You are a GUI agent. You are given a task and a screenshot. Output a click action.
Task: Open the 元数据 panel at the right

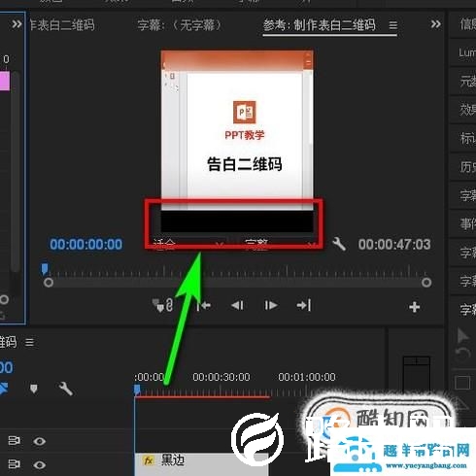coord(467,81)
